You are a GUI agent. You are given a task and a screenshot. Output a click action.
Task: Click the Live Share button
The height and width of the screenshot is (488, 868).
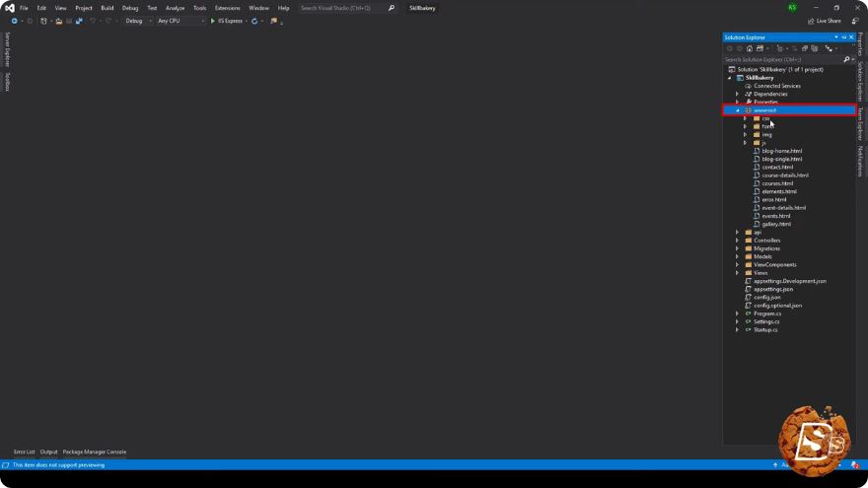[x=825, y=21]
